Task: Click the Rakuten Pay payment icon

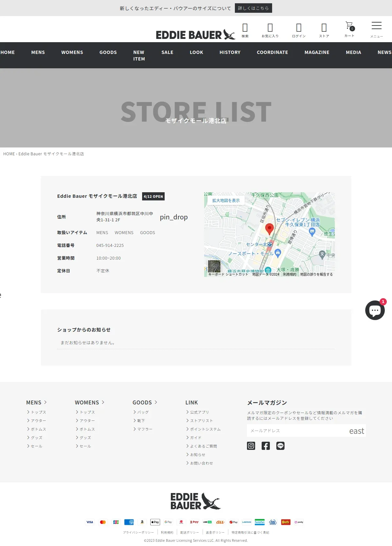Action: click(194, 522)
